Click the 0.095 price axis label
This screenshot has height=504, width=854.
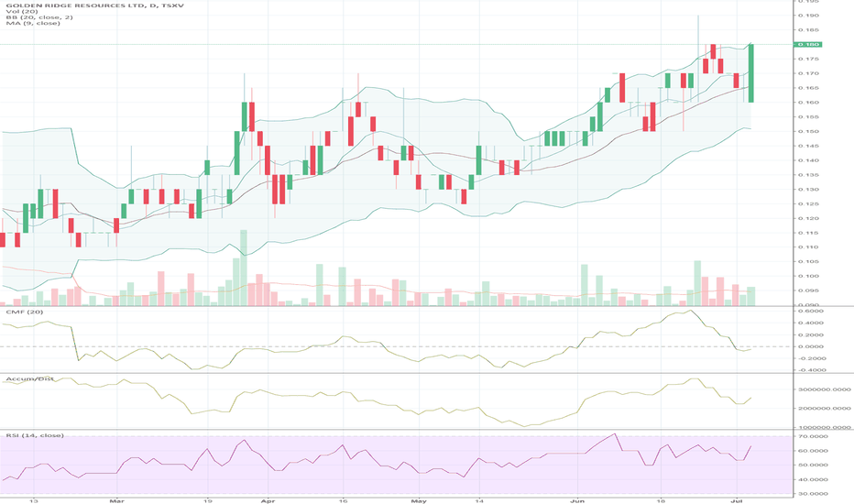pos(808,290)
